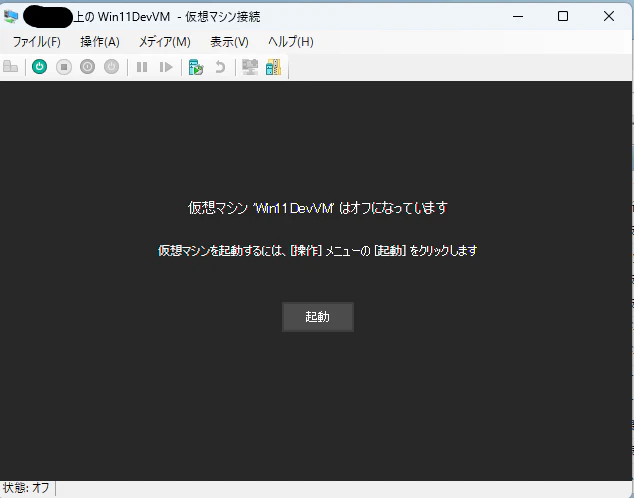The height and width of the screenshot is (498, 634).
Task: Click the instruction text about [操作] メニューの [起動]
Action: coord(318,251)
